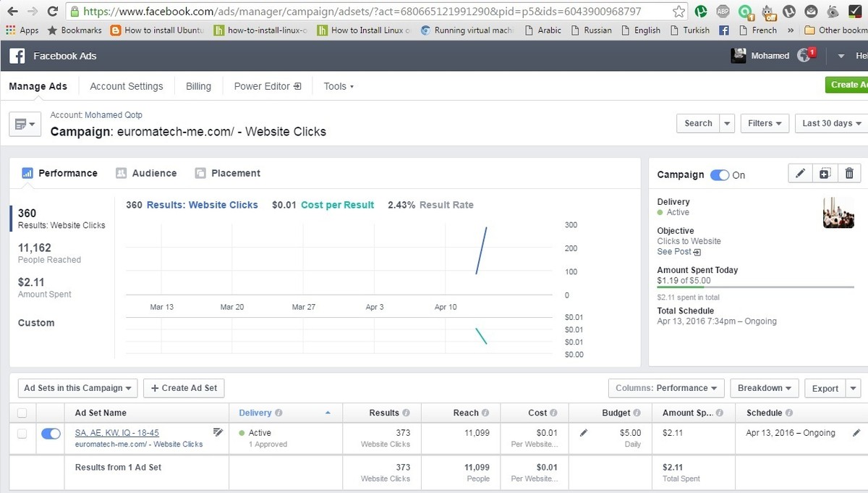Screen dimensions: 868x493
Task: Click the Create Ad Set button
Action: coord(184,388)
